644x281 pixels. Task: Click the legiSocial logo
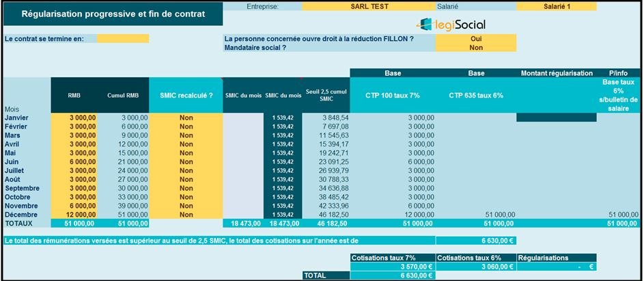451,24
